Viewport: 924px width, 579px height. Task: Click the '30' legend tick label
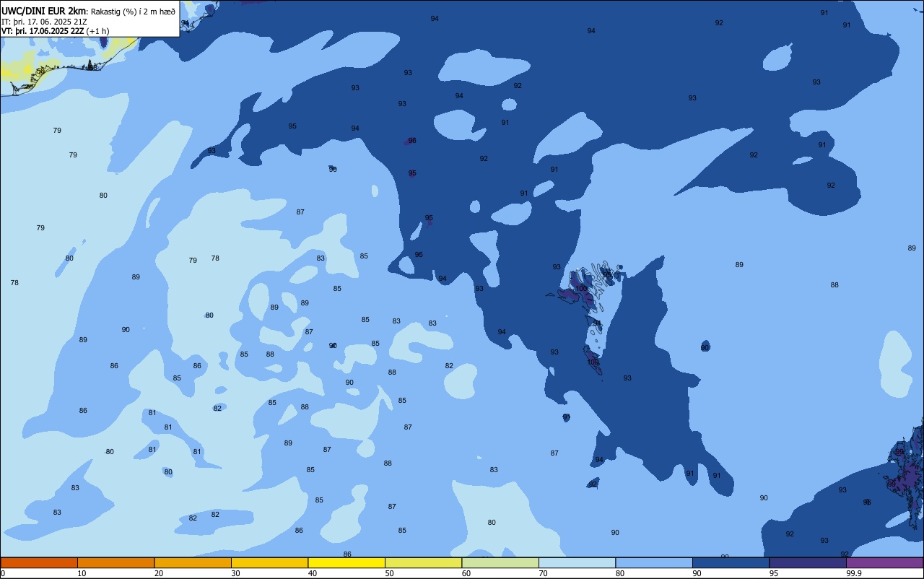coord(235,573)
